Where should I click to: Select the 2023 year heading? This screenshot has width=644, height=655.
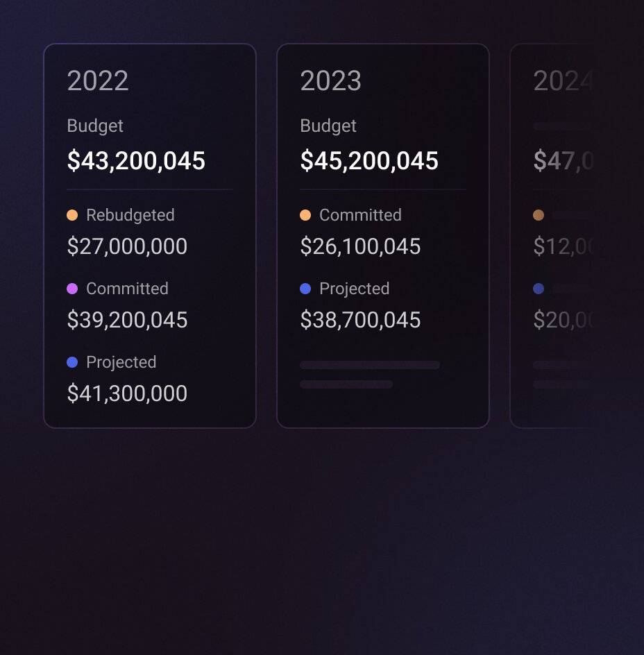point(331,81)
